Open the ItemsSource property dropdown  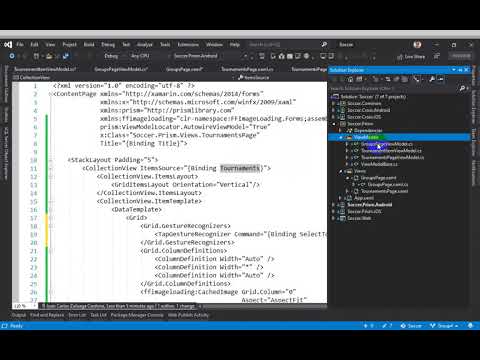[282, 78]
